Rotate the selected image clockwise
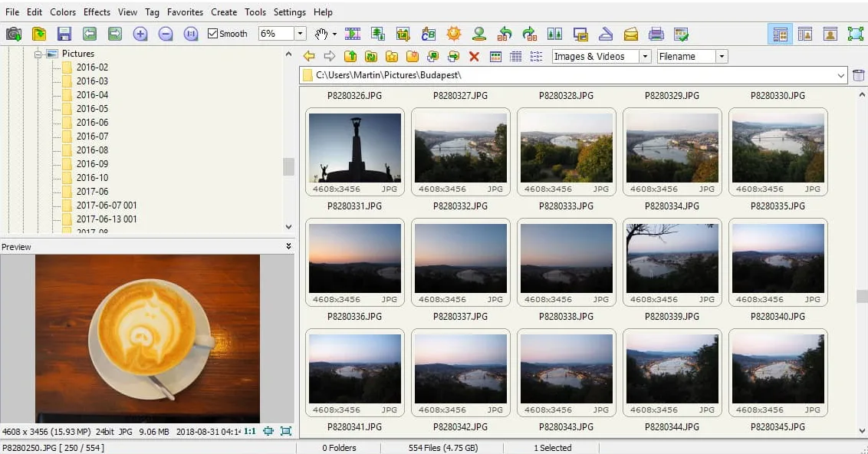This screenshot has width=868, height=454. [x=530, y=33]
